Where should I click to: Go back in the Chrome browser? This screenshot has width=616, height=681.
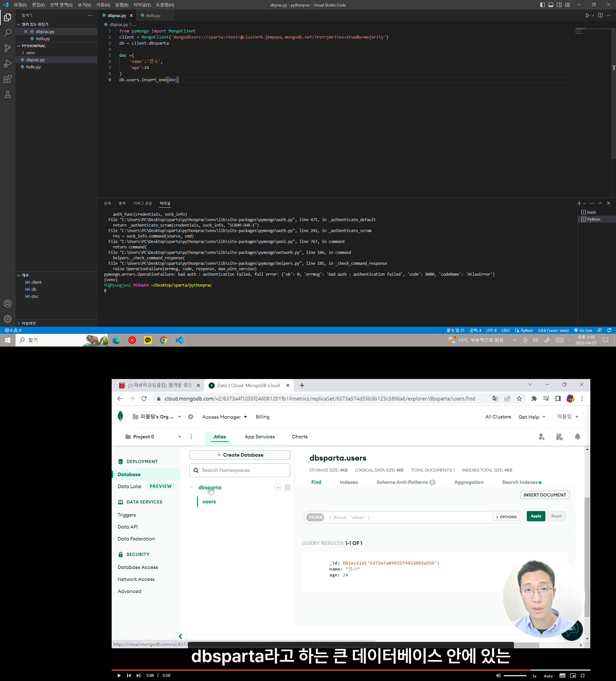120,399
